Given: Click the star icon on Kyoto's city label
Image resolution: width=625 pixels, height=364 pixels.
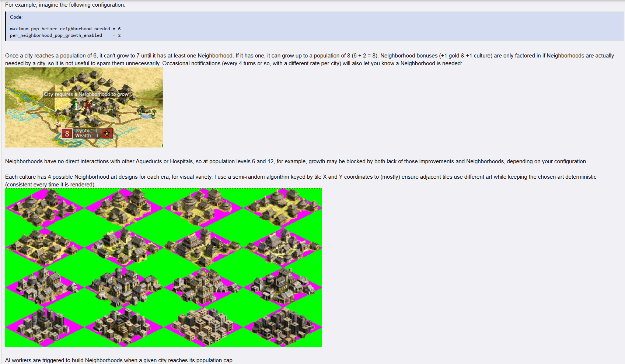Looking at the screenshot, I should [107, 133].
